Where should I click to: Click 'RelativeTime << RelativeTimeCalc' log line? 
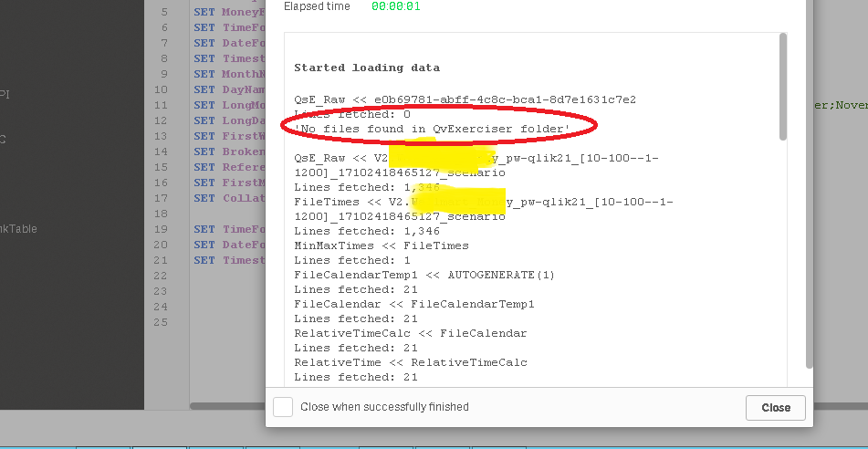coord(410,362)
